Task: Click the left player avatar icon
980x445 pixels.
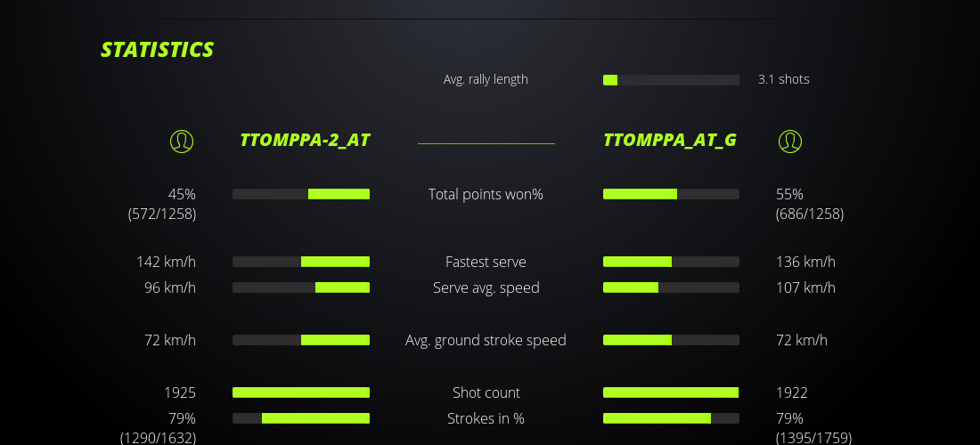Action: point(182,141)
